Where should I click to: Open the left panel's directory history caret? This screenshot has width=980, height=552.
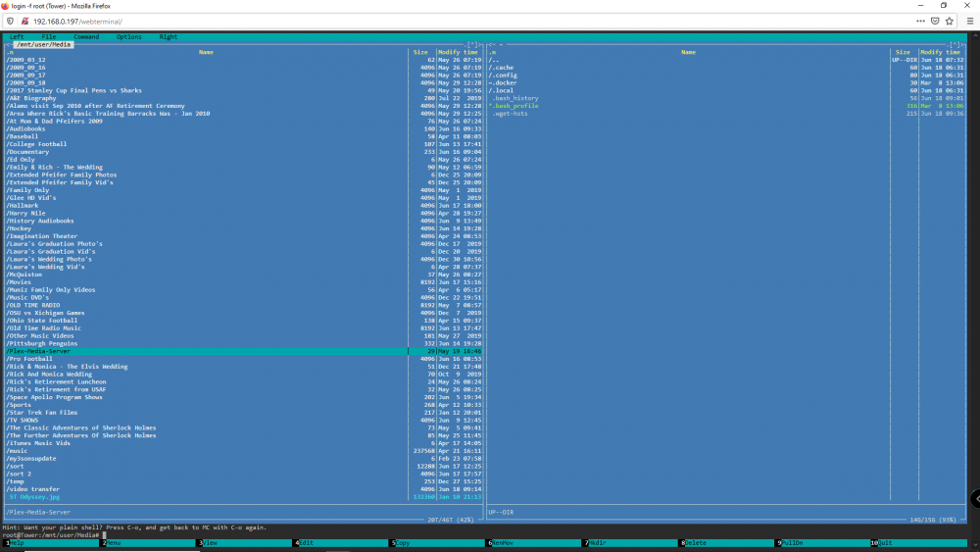point(473,44)
